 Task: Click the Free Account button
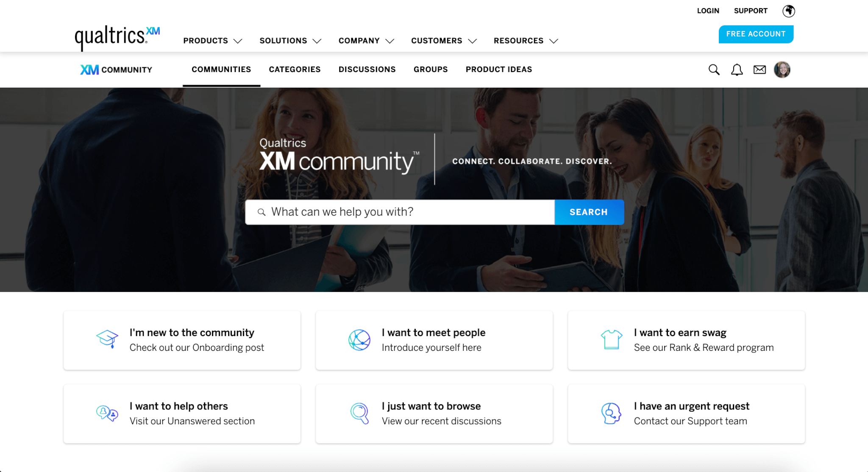click(756, 34)
